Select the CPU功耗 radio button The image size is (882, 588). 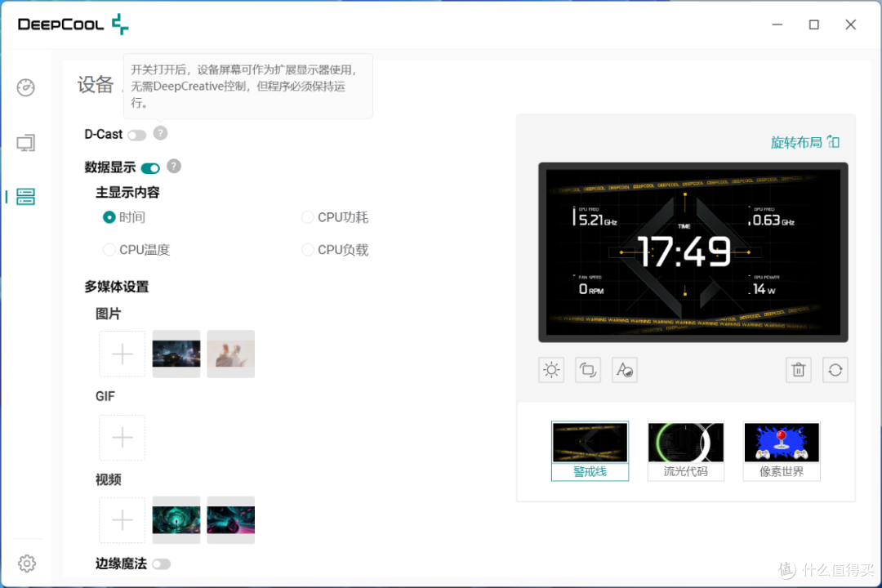pyautogui.click(x=307, y=217)
